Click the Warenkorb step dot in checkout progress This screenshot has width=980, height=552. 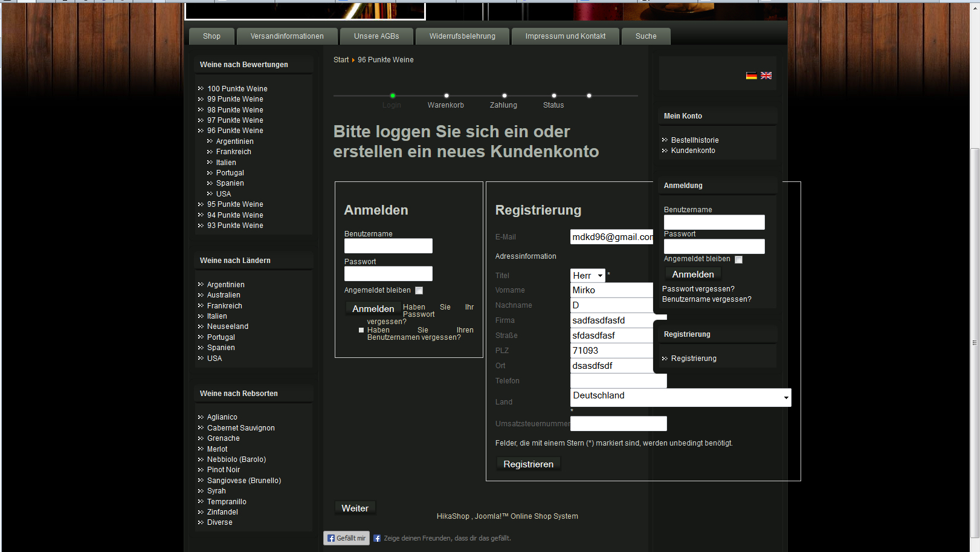pyautogui.click(x=446, y=96)
